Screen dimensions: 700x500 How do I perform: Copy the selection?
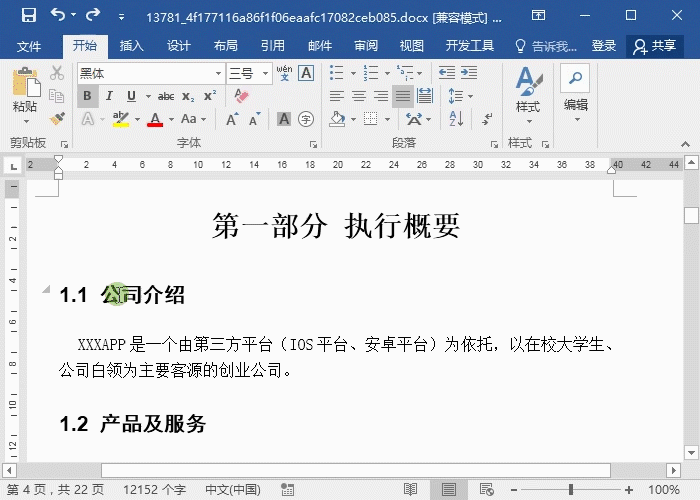tap(57, 96)
